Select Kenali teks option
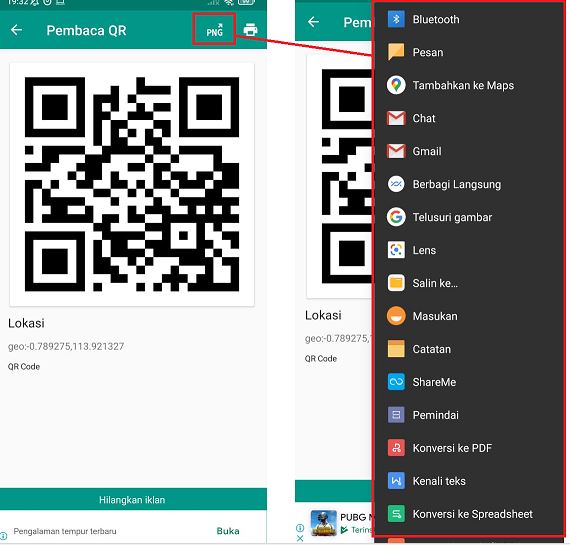This screenshot has width=570, height=545. (x=438, y=481)
